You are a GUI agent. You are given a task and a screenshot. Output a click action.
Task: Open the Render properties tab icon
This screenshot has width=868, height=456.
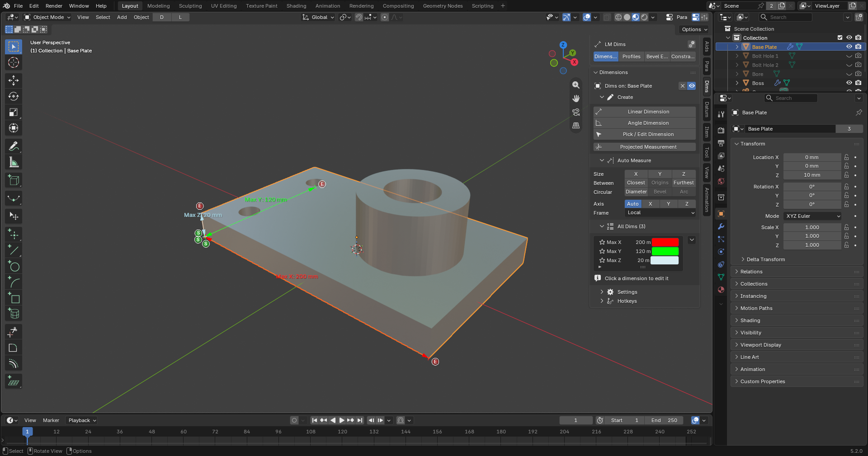click(x=721, y=130)
